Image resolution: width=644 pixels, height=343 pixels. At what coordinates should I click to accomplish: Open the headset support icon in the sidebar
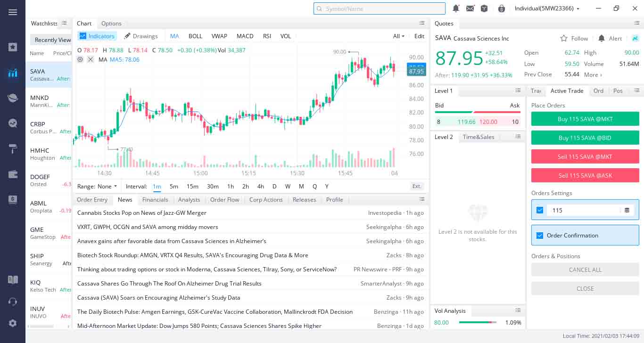pos(13,302)
